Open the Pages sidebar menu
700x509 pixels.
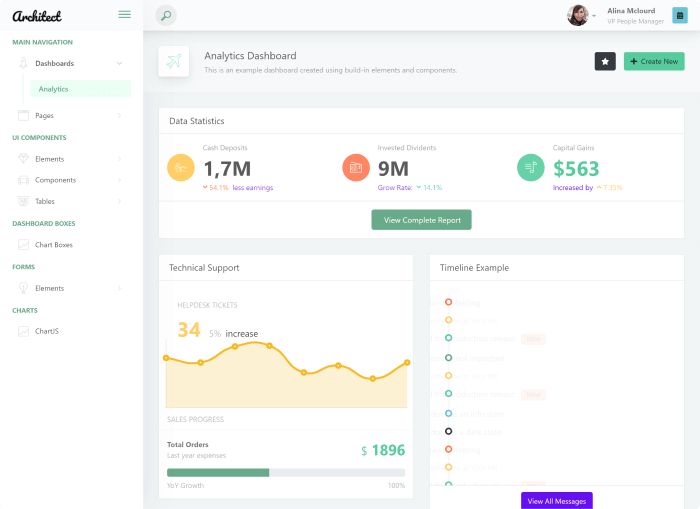click(71, 115)
